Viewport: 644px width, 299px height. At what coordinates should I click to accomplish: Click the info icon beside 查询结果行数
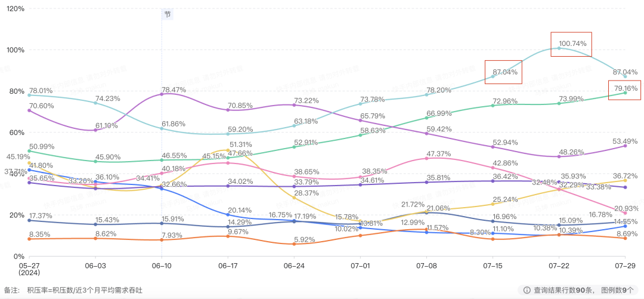click(527, 291)
